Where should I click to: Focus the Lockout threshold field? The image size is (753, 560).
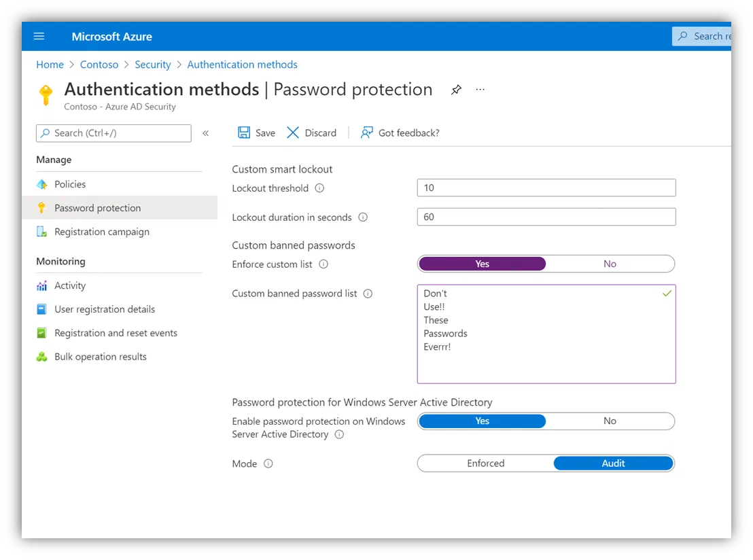tap(546, 188)
